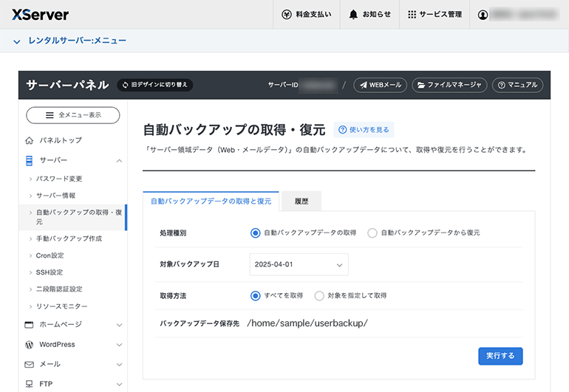Click the refresh icon in 旧デザインに切り替え
The width and height of the screenshot is (569, 392).
126,85
